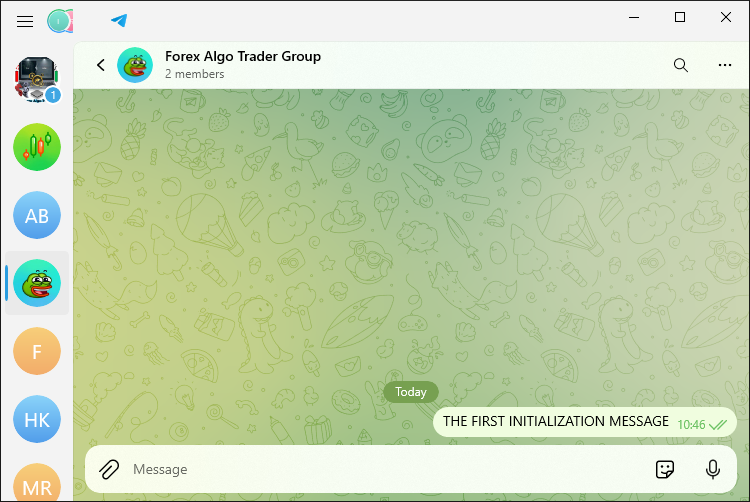Open the Forex Algo Trader Group avatar
The height and width of the screenshot is (502, 750).
click(x=134, y=65)
